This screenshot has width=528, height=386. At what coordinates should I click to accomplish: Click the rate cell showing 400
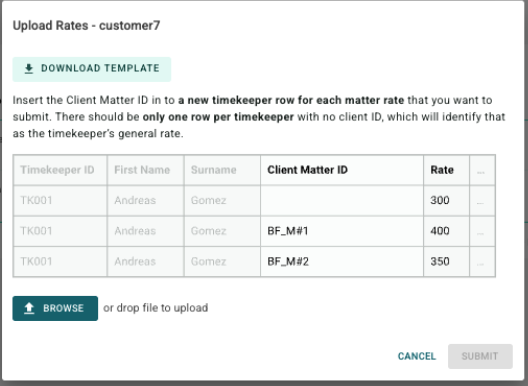click(447, 231)
